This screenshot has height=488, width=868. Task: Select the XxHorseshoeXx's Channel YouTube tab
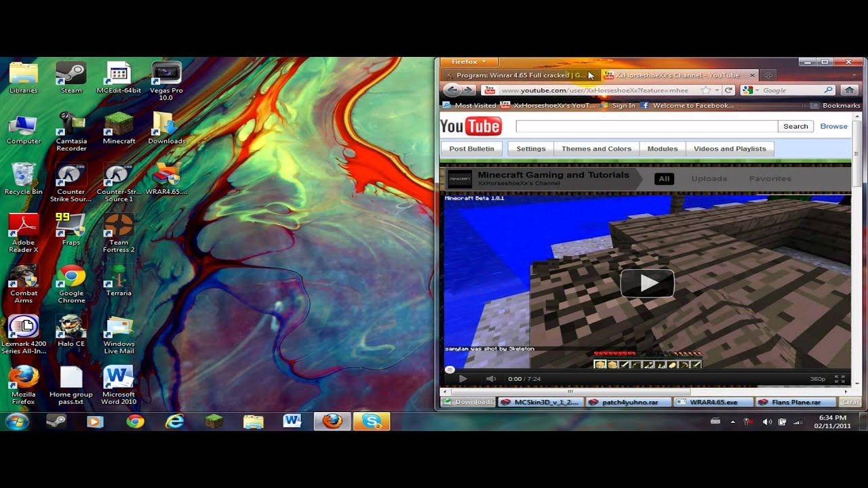(x=679, y=75)
